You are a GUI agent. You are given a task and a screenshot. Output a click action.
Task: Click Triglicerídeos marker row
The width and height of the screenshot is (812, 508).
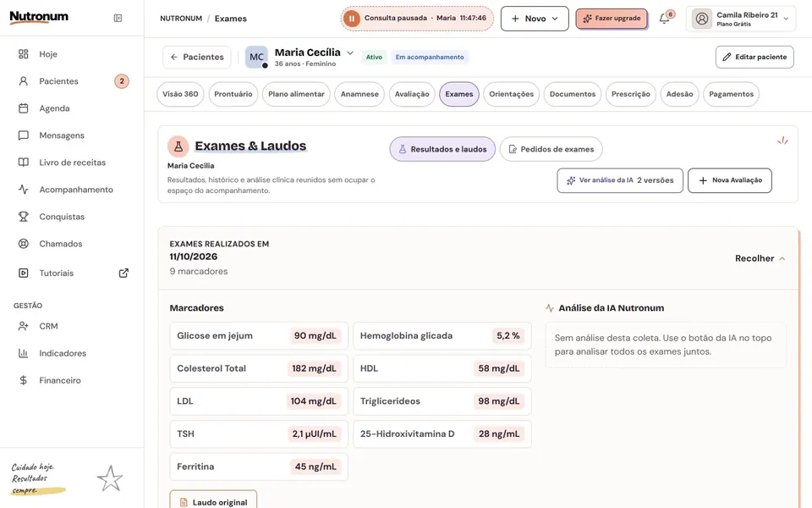[x=442, y=401]
